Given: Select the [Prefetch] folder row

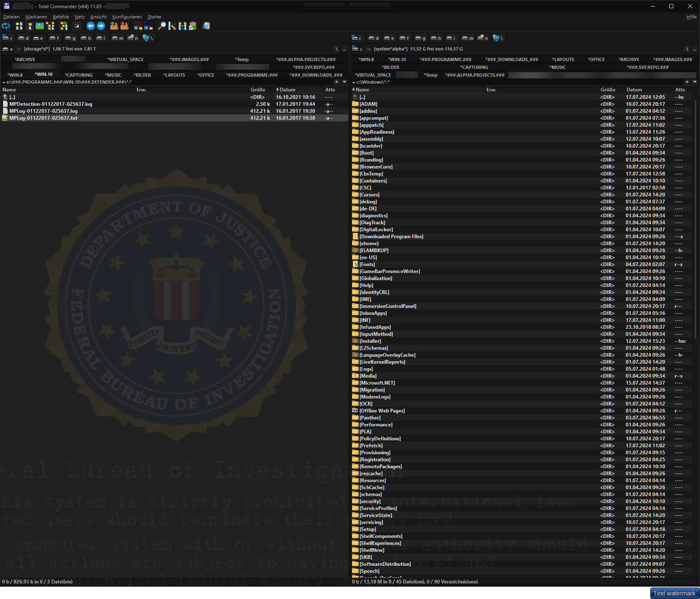Looking at the screenshot, I should pos(522,446).
